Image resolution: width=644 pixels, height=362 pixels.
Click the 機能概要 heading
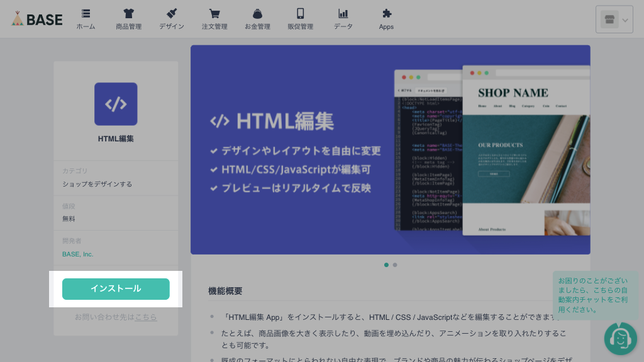225,291
